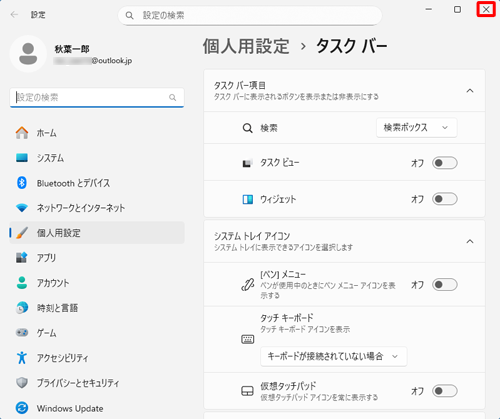Collapse the システム トレイ アイコン section chevron

(x=470, y=241)
